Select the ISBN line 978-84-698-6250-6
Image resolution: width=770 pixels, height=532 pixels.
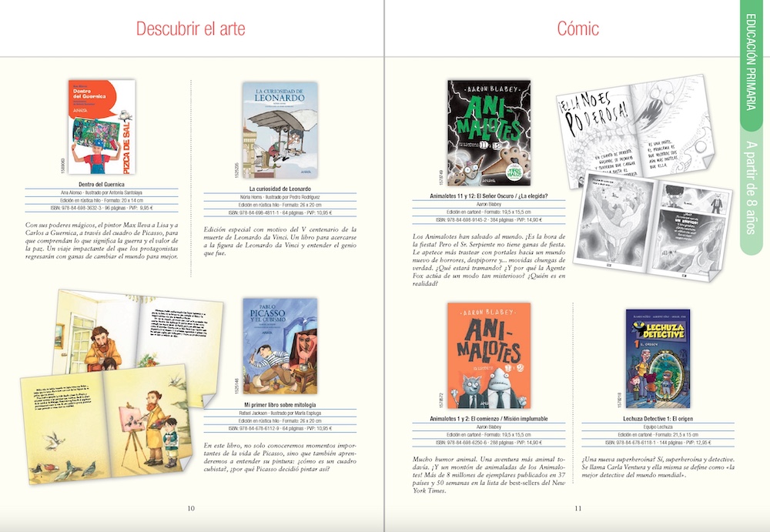click(489, 443)
